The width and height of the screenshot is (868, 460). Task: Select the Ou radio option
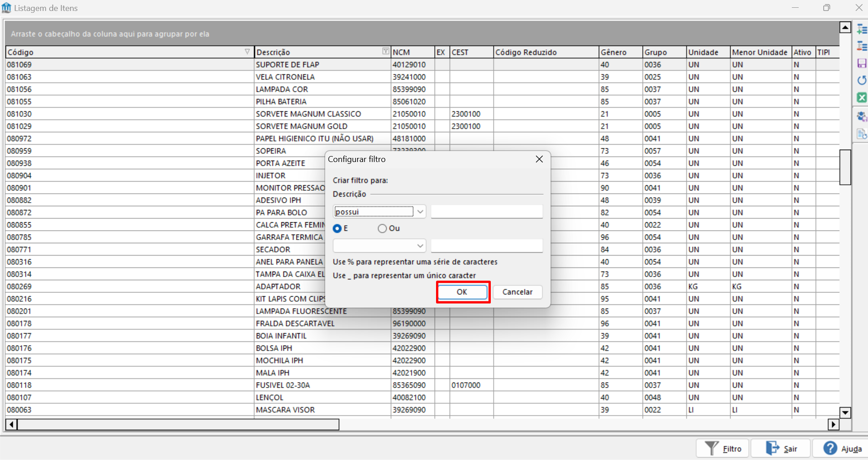(x=382, y=228)
